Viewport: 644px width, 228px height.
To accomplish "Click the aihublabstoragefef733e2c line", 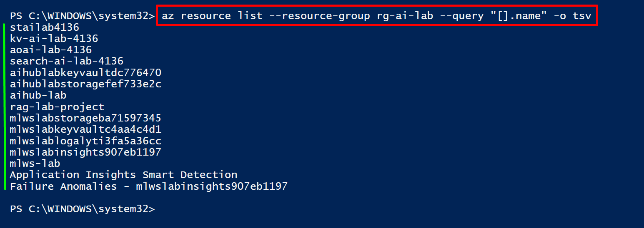I will click(85, 84).
